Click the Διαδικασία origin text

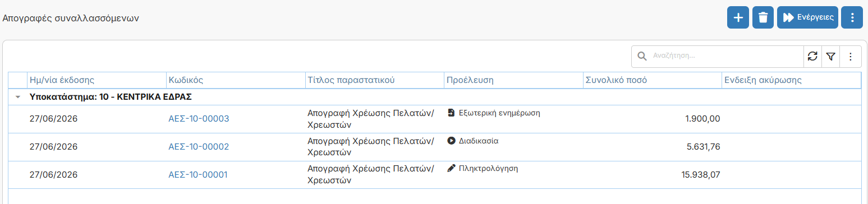479,141
